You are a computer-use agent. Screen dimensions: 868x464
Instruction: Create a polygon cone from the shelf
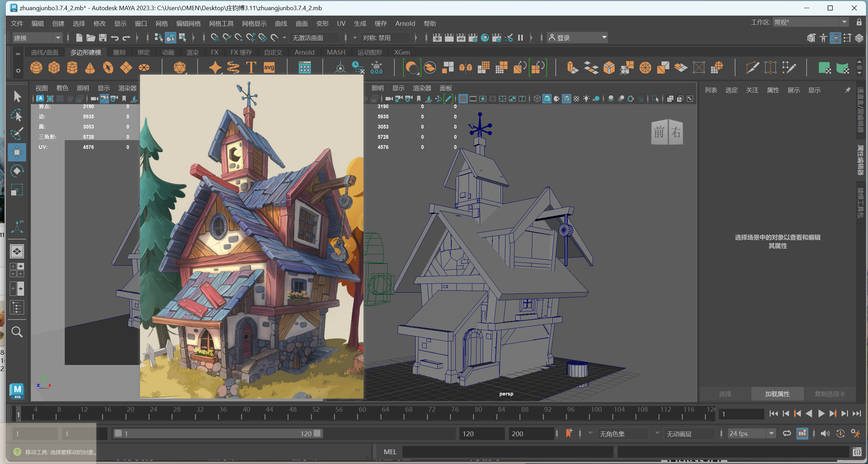pos(90,67)
